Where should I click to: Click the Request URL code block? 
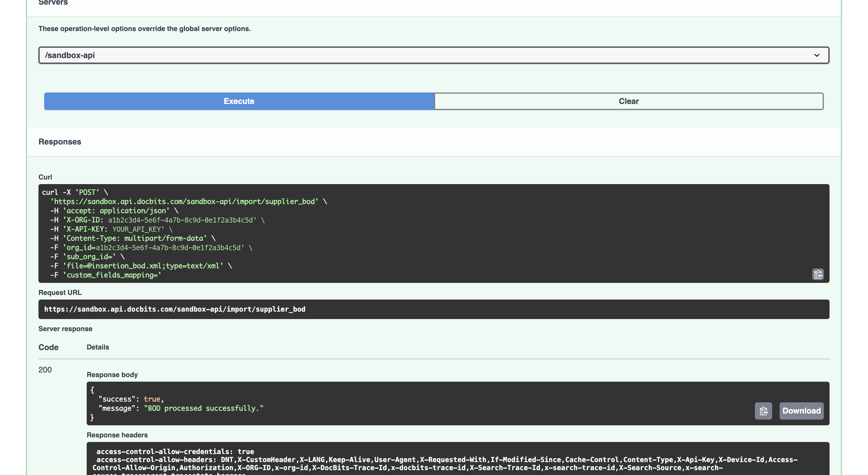coord(434,309)
